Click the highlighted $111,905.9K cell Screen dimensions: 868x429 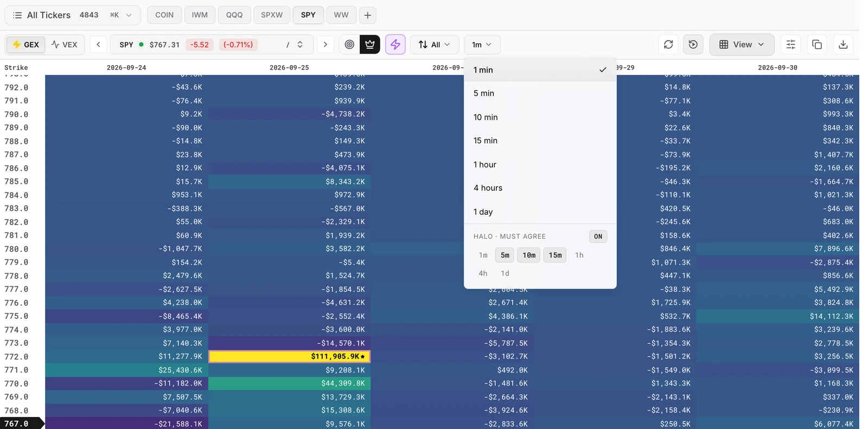pos(289,356)
